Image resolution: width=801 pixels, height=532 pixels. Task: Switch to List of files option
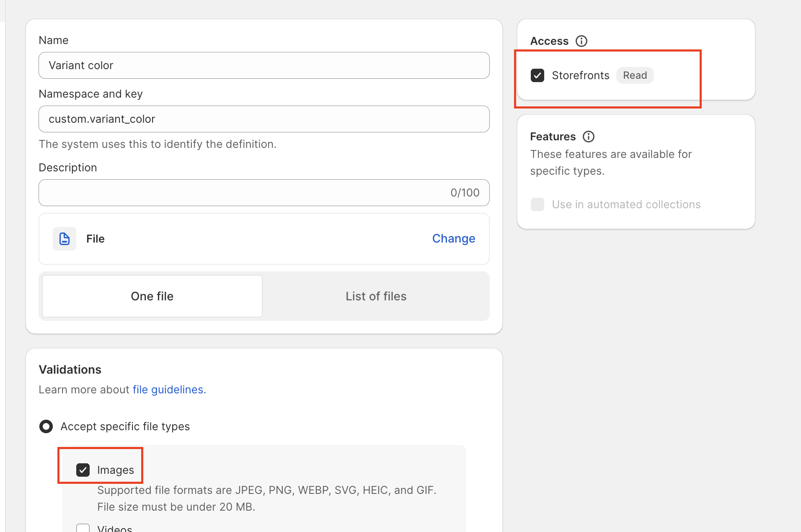click(376, 296)
